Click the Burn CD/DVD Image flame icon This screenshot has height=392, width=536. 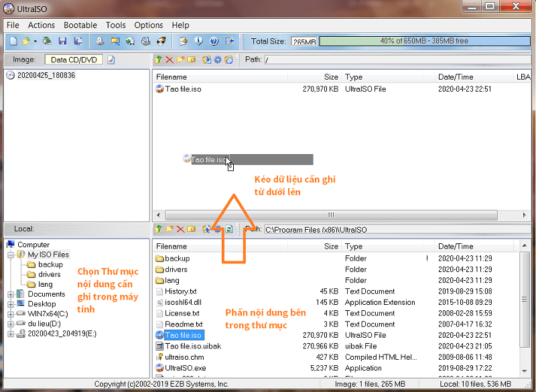click(161, 42)
